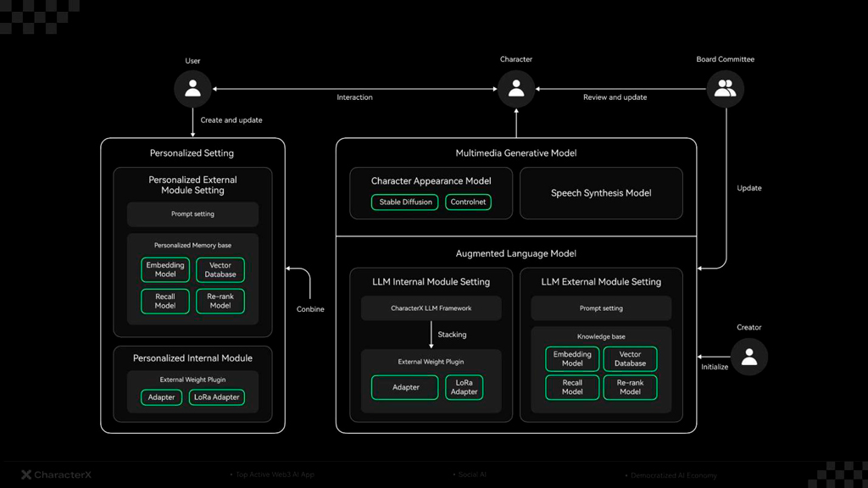Click the Character Appearance Model heading
The height and width of the screenshot is (488, 868).
431,181
